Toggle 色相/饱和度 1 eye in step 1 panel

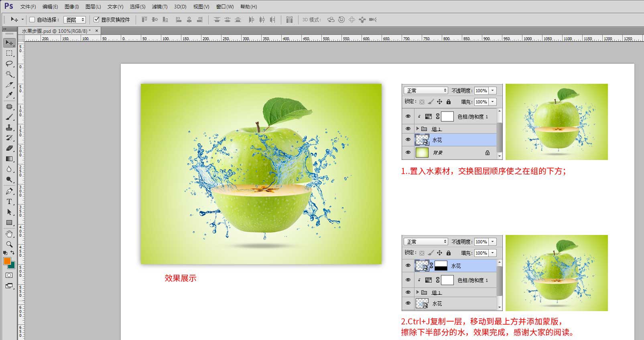click(x=408, y=117)
